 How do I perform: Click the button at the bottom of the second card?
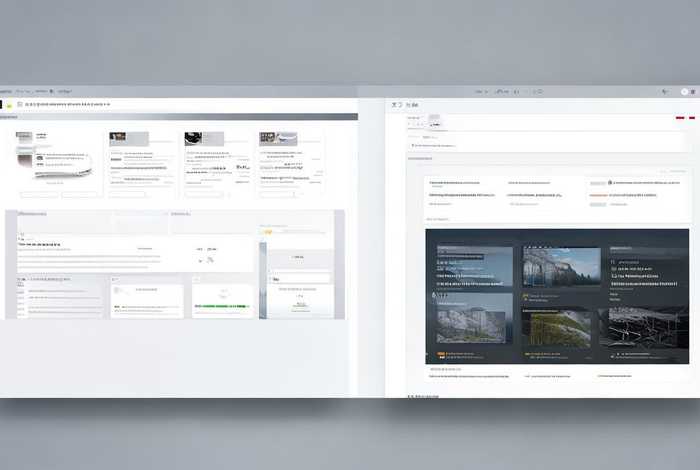pos(128,194)
